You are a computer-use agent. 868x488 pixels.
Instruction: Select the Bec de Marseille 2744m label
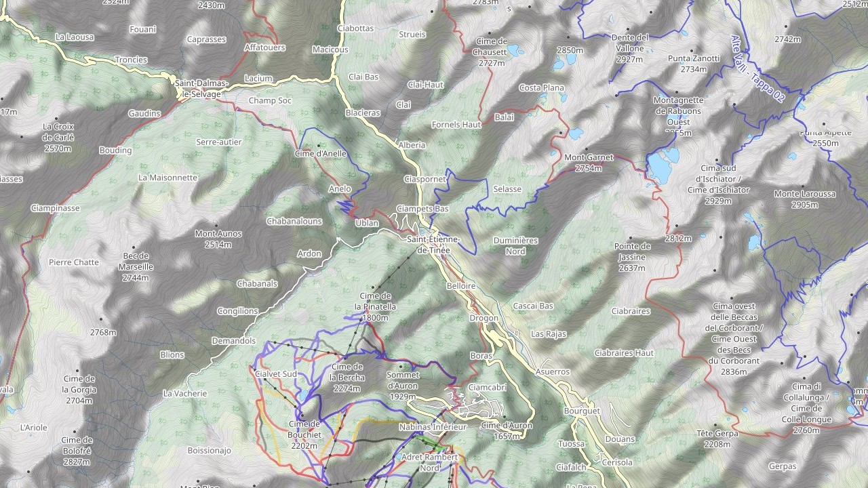click(x=136, y=266)
